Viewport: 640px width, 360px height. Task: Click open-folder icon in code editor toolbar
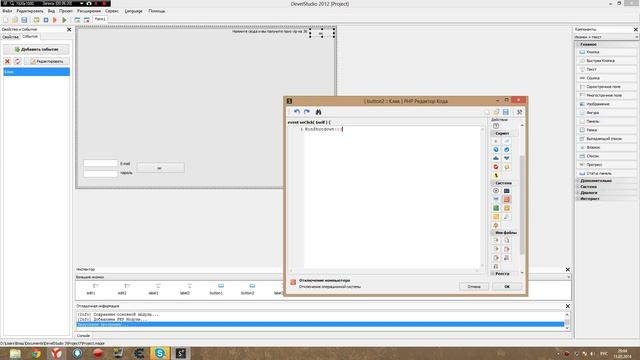[x=496, y=112]
